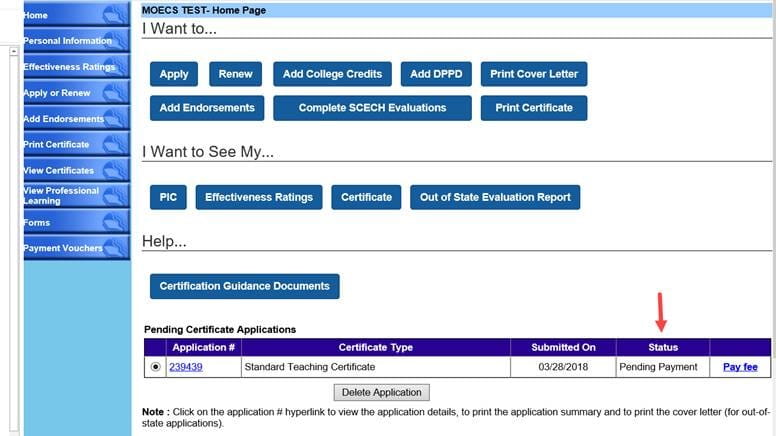776x436 pixels.
Task: Click the Renew button
Action: (x=236, y=74)
